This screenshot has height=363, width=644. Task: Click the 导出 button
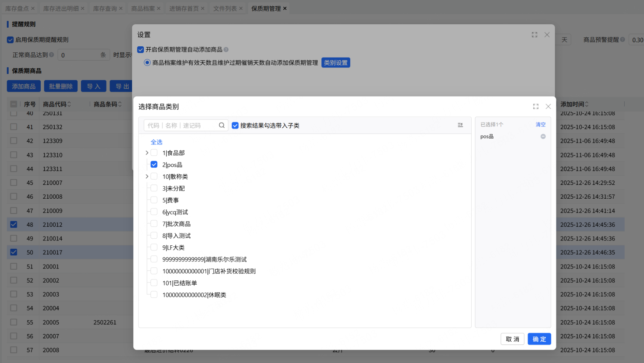click(x=122, y=86)
